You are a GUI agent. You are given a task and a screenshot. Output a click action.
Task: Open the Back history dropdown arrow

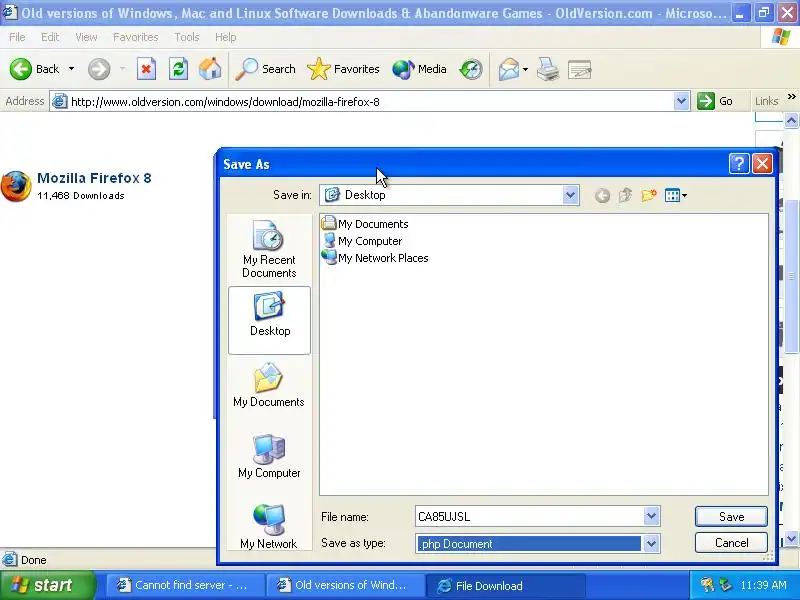71,69
